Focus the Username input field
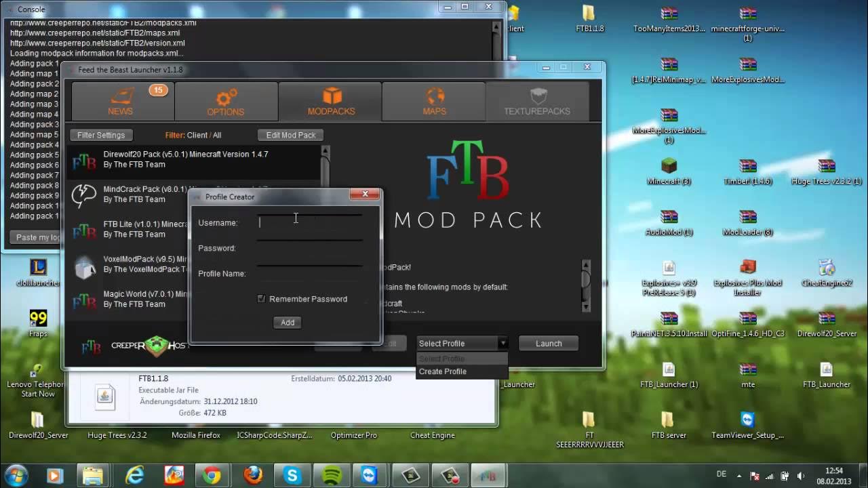This screenshot has width=868, height=488. click(310, 222)
